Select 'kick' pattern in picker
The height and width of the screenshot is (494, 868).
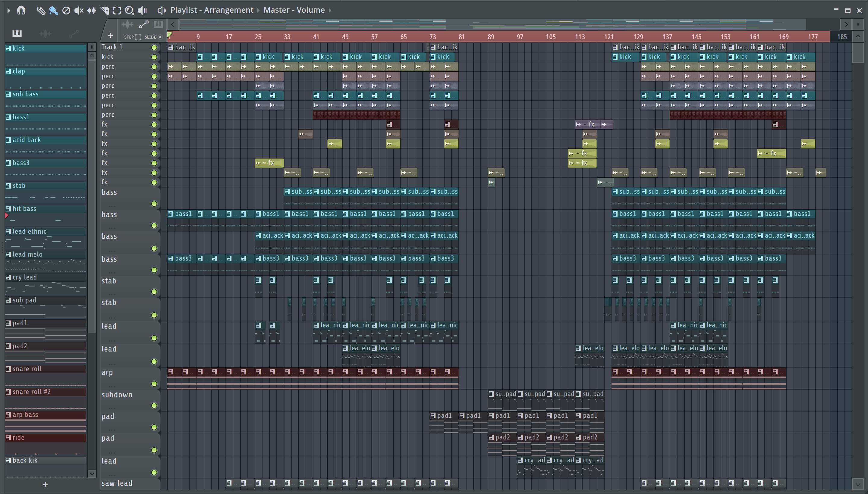coord(46,48)
